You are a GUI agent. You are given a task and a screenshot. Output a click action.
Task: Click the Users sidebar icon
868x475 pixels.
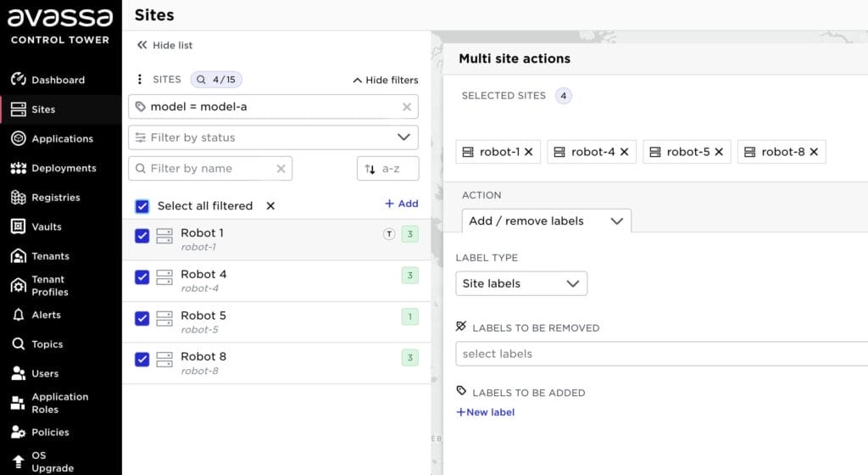[19, 373]
